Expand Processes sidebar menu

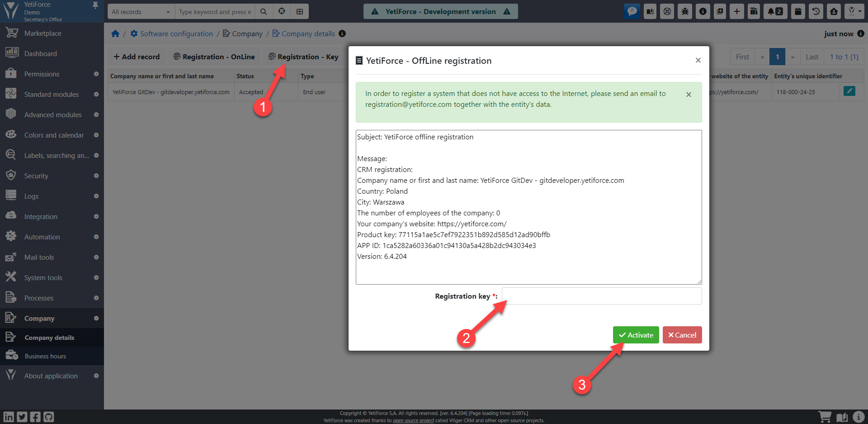(x=52, y=298)
